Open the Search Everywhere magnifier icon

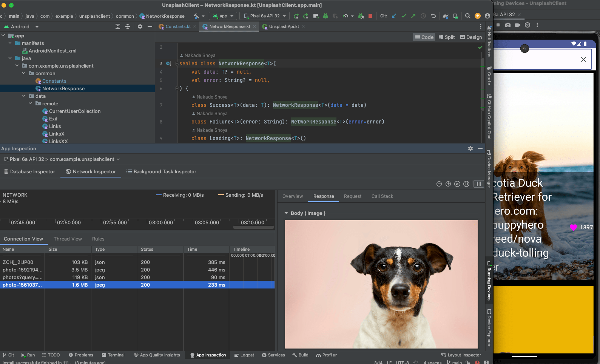[x=467, y=16]
